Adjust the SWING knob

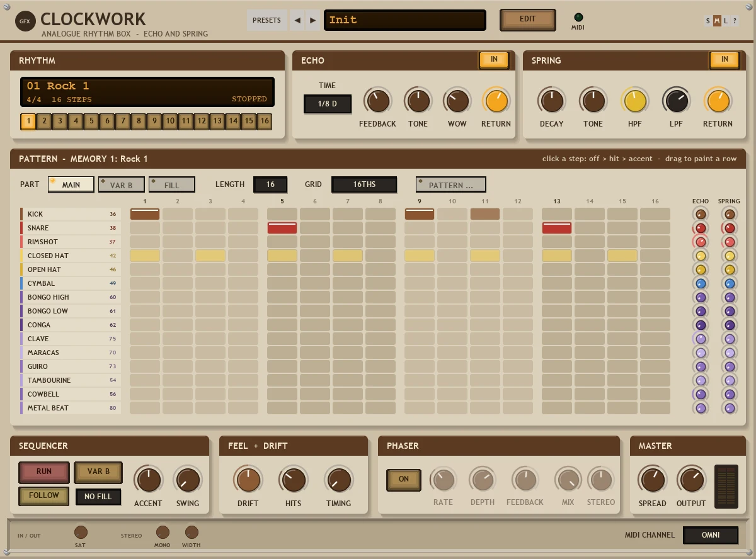click(188, 480)
